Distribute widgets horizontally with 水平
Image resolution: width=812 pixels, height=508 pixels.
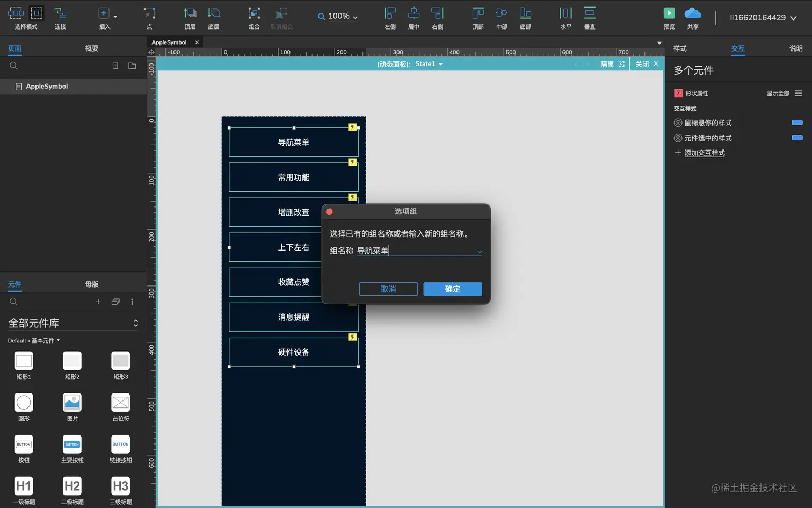pyautogui.click(x=566, y=18)
